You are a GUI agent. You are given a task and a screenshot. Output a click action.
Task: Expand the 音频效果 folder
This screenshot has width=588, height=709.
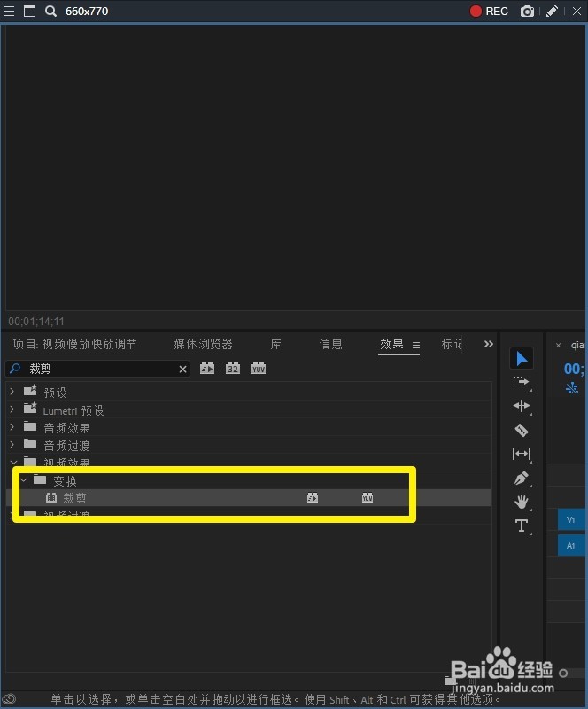pyautogui.click(x=12, y=427)
